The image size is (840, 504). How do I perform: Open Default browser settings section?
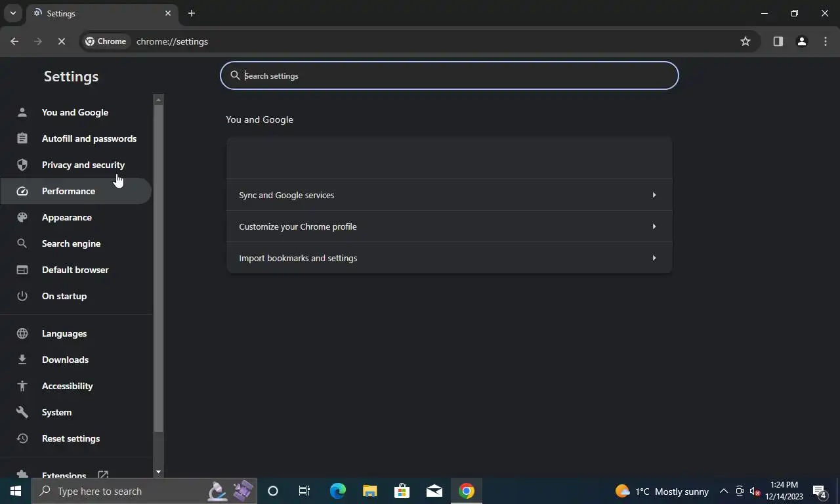tap(75, 270)
